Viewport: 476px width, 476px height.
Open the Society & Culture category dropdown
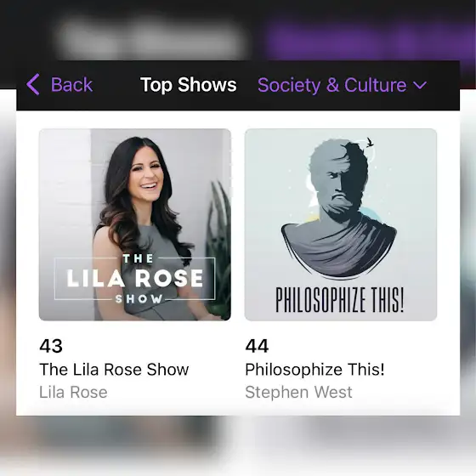click(342, 85)
